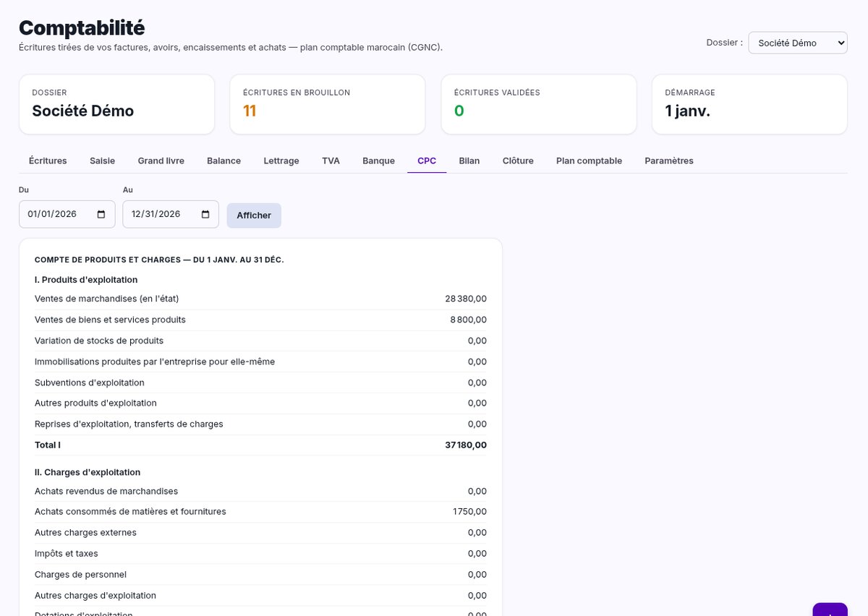Go to the Paramètres tab
This screenshot has width=868, height=616.
[669, 161]
